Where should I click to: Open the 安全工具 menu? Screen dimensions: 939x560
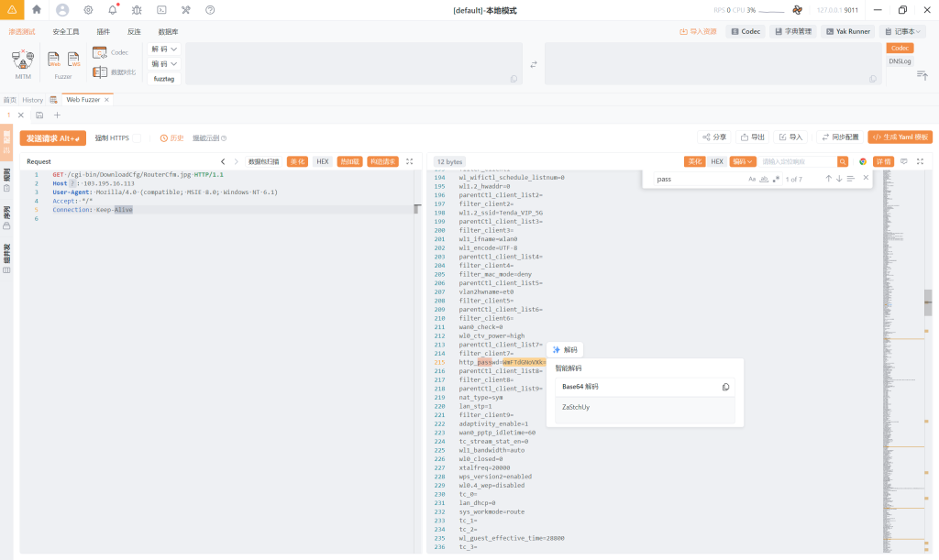(66, 31)
